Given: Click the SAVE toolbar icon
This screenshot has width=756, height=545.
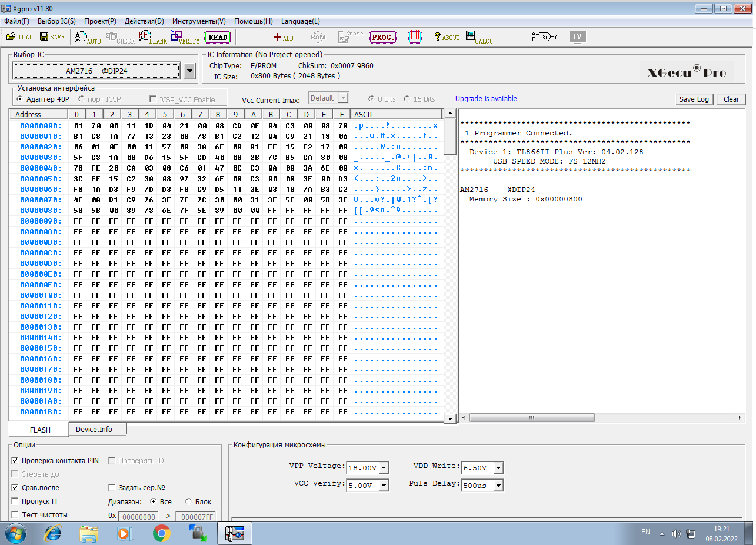Looking at the screenshot, I should pos(52,37).
